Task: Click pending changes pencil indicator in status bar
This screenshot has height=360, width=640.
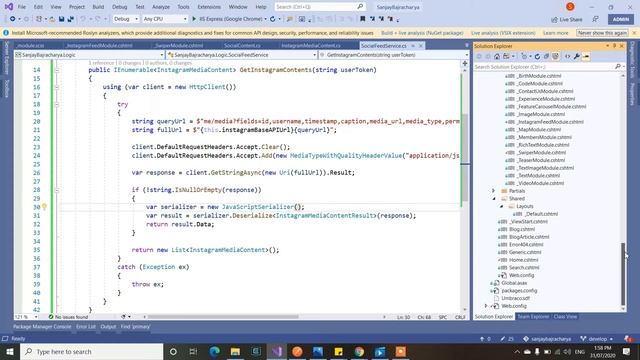Action: pos(507,339)
